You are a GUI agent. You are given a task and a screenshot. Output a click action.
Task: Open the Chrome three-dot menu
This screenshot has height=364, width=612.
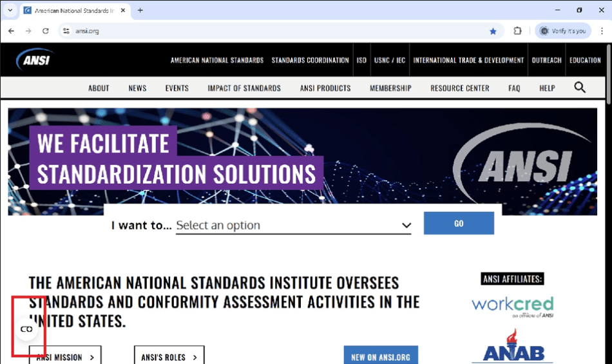point(602,31)
